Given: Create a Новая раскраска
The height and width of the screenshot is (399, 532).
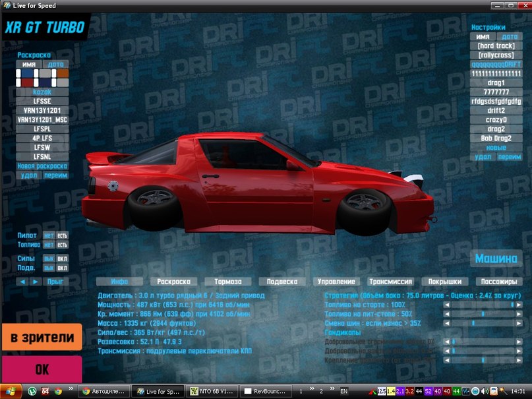Looking at the screenshot, I should coord(42,166).
